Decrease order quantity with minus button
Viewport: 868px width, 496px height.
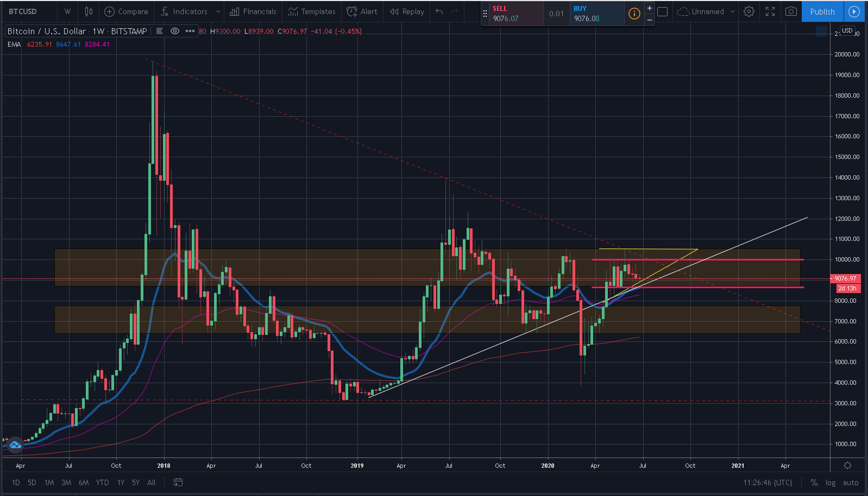click(x=649, y=20)
